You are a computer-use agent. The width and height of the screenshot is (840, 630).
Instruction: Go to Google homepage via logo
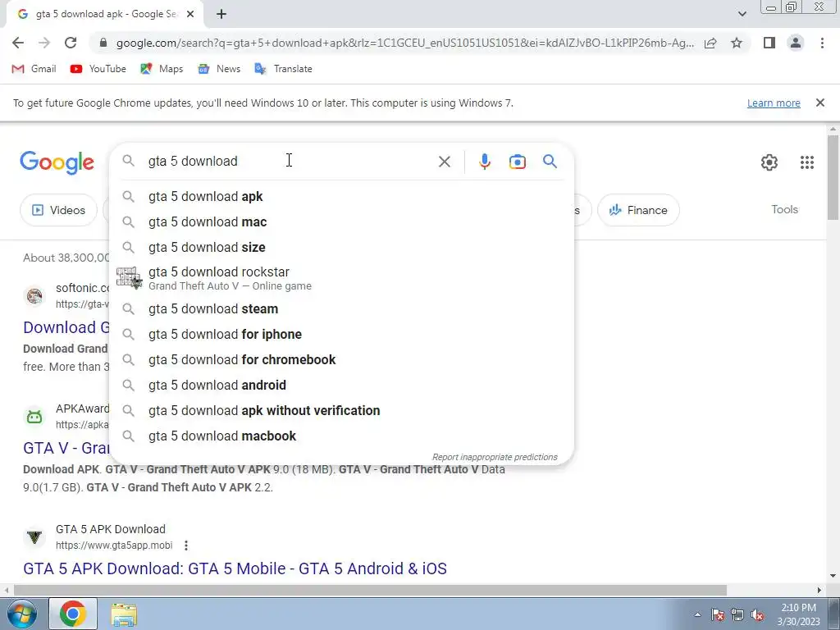(x=57, y=162)
